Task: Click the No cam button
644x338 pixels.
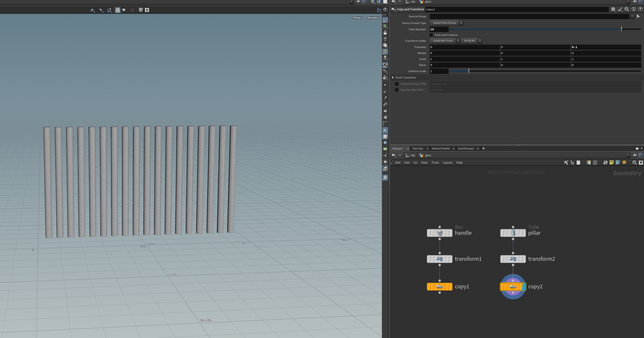Action: (373, 18)
